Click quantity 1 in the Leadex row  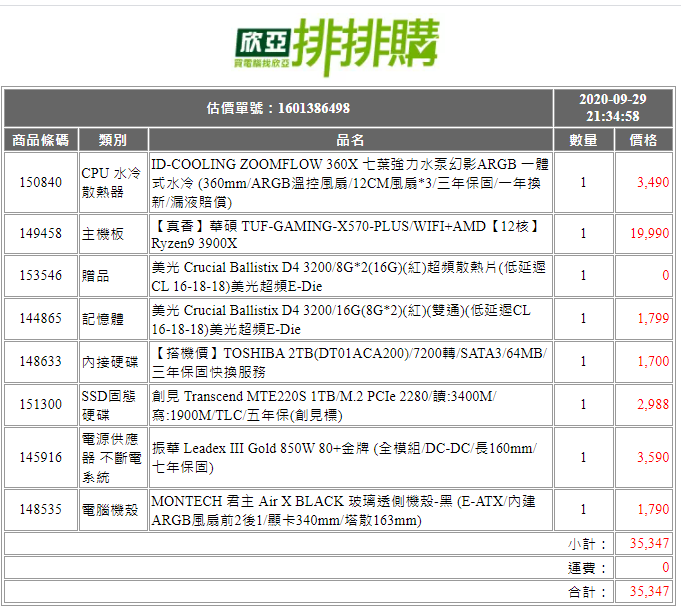click(583, 457)
